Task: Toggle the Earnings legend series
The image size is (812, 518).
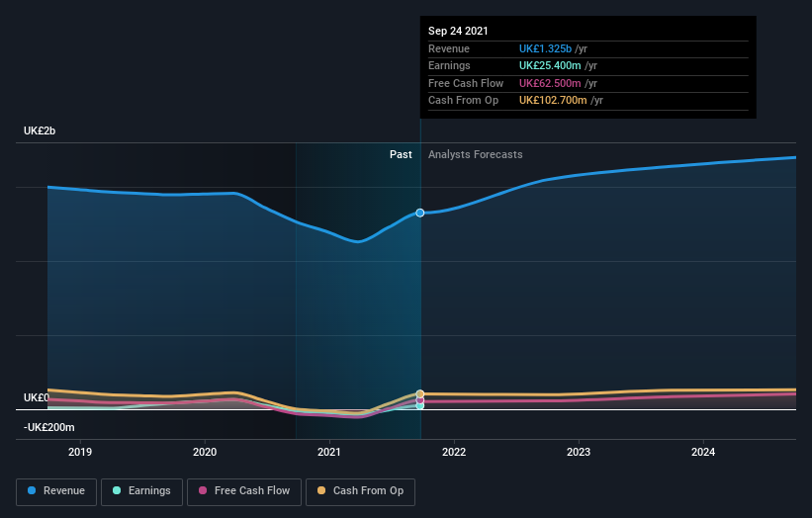Action: pos(141,491)
